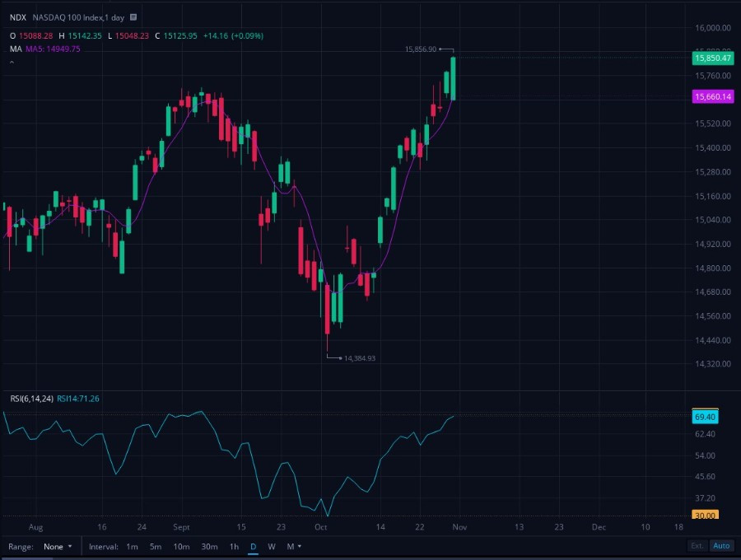
Task: Collapse the indicator legend chevron under MA
Action: coord(12,63)
